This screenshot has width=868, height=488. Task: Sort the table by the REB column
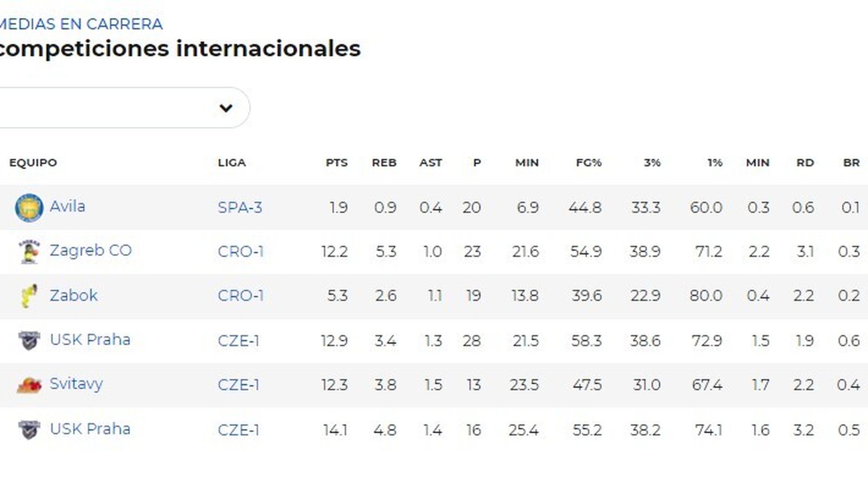click(384, 163)
